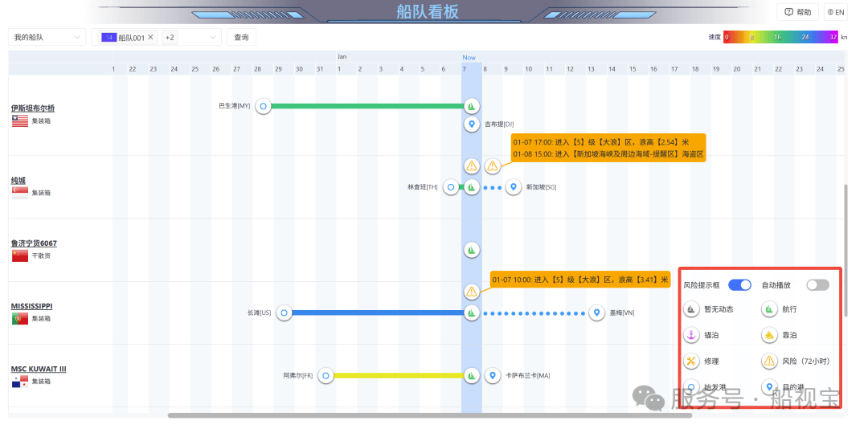Click the horizontal timeline scrollbar

(x=418, y=415)
